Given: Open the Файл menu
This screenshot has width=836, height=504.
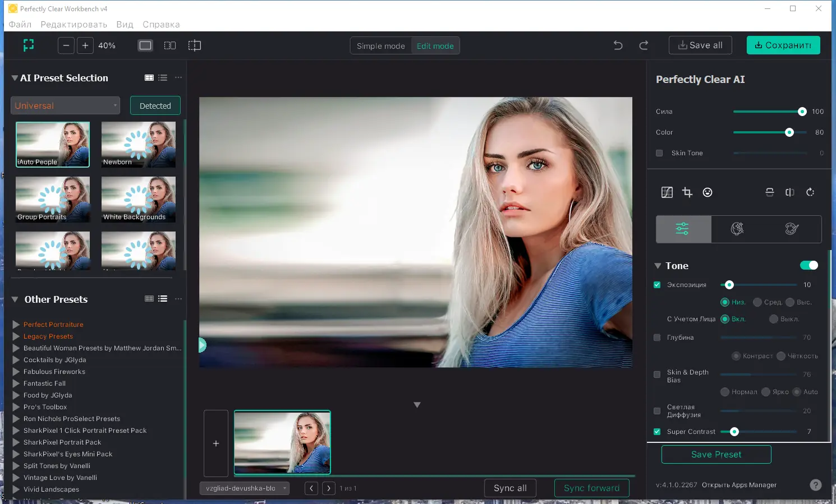Looking at the screenshot, I should click(20, 24).
